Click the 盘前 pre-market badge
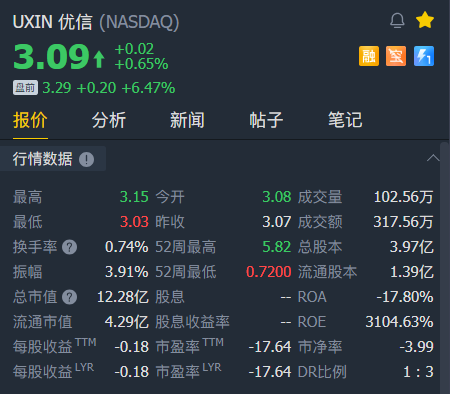450x394 pixels. pos(25,88)
